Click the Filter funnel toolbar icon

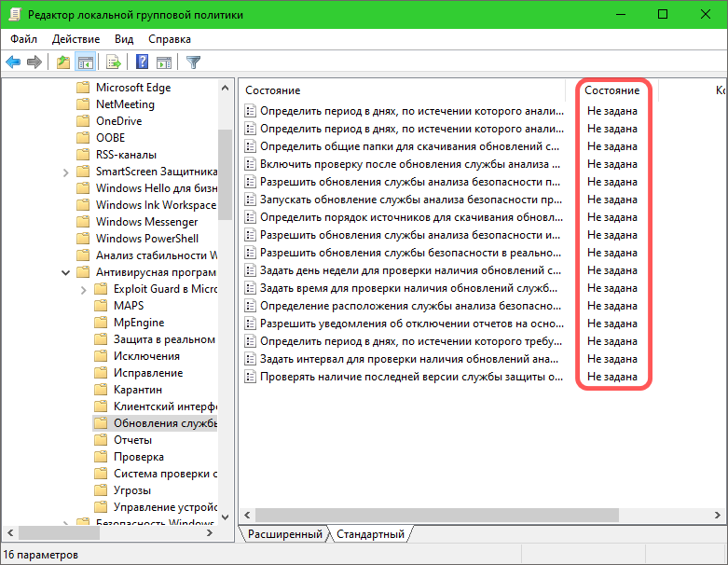click(193, 62)
